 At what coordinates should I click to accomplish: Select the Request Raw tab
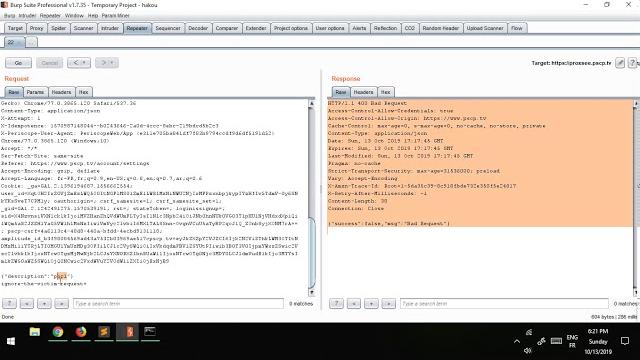click(14, 92)
